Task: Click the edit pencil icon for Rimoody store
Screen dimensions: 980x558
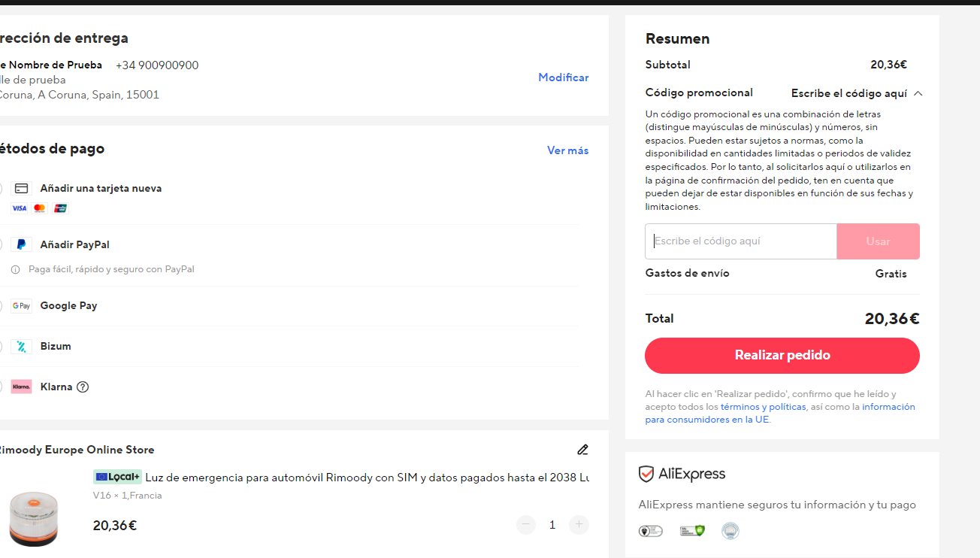Action: pos(582,450)
